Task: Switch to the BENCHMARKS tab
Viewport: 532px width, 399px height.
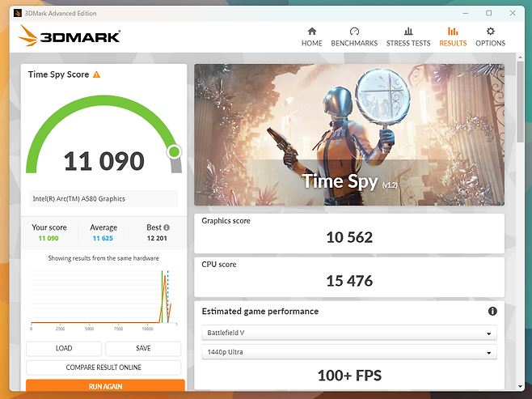Action: pyautogui.click(x=354, y=43)
